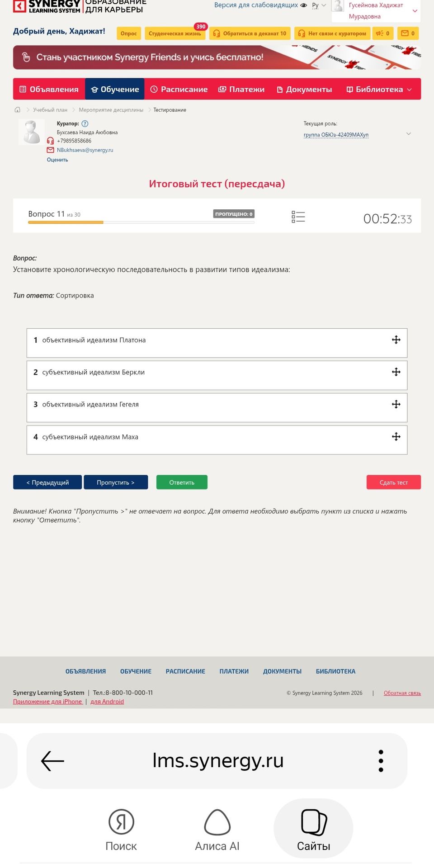Image resolution: width=434 pixels, height=868 pixels.
Task: Click the green Ответить button
Action: [182, 482]
